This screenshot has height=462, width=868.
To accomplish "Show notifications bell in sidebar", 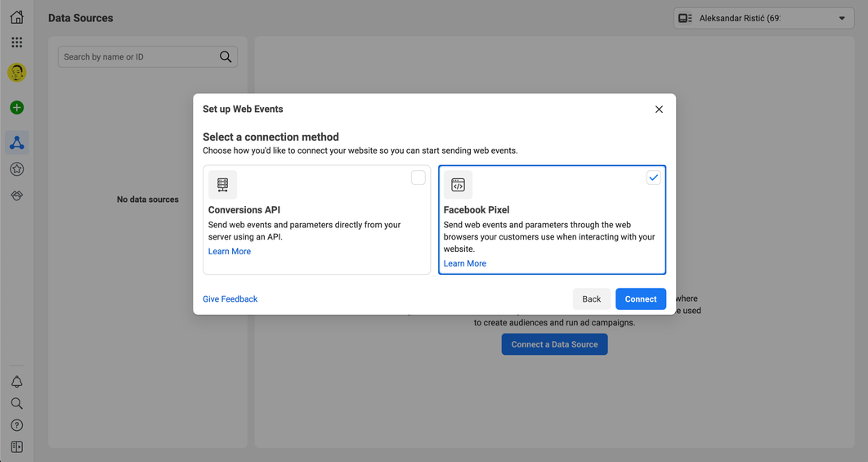I will pos(16,382).
